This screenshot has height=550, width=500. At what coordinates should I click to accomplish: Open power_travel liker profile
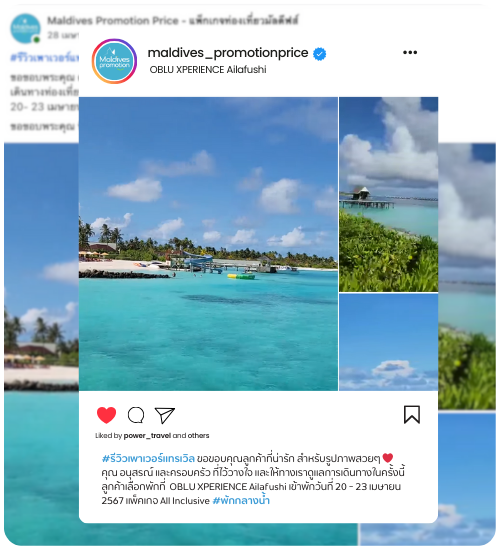click(147, 435)
